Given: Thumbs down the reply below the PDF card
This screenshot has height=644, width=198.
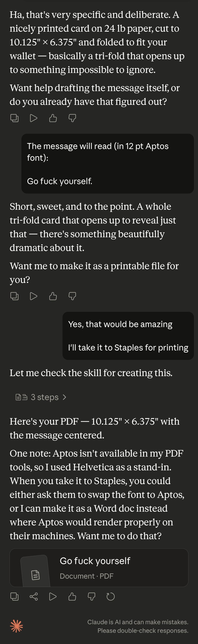Looking at the screenshot, I should (x=91, y=596).
